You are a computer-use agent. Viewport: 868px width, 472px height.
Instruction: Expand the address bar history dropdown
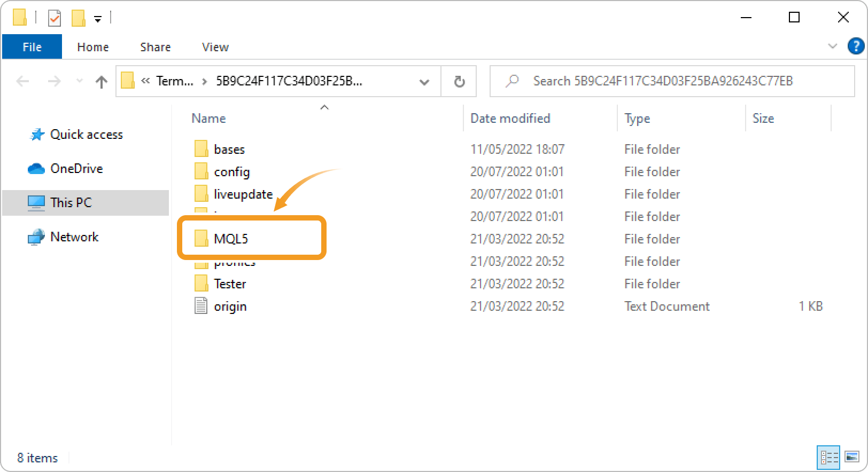(424, 82)
